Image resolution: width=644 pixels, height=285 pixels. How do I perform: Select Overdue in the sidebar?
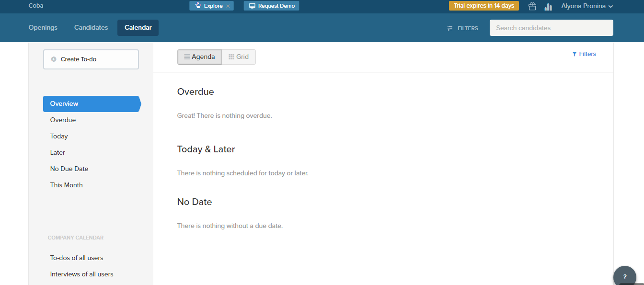click(63, 120)
